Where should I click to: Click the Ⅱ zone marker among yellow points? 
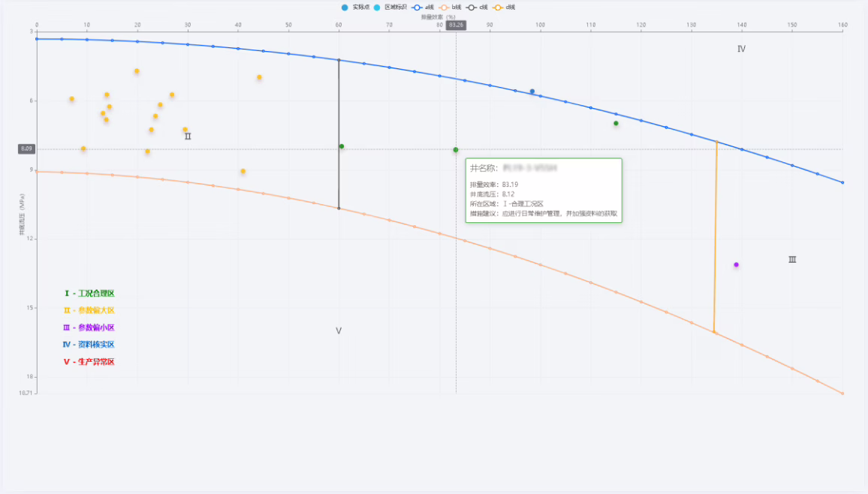(188, 137)
